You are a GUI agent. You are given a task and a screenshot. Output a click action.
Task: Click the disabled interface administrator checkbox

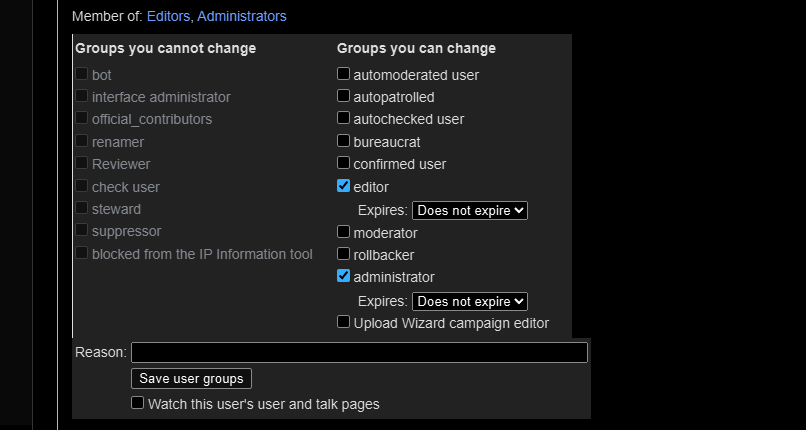[82, 97]
